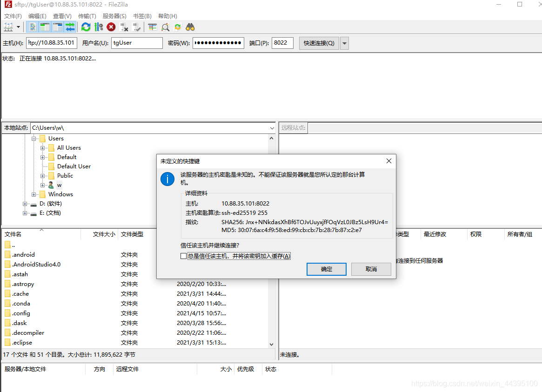Select the .config folder icon
This screenshot has width=542, height=392.
click(x=7, y=313)
